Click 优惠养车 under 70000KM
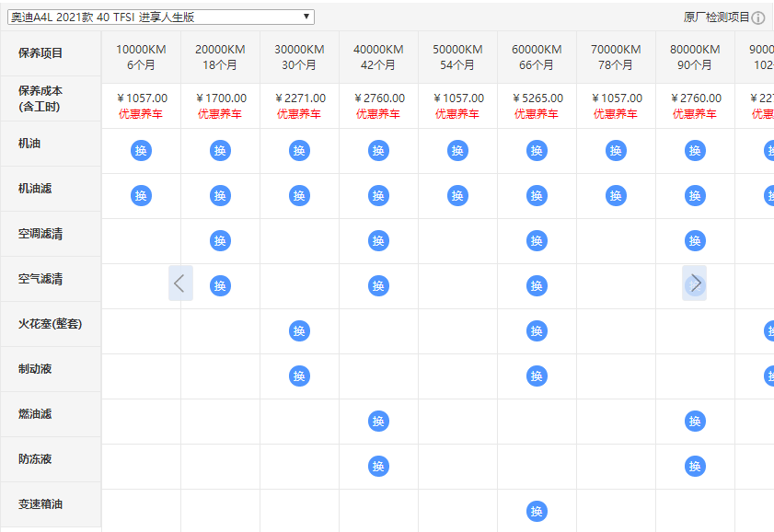Screen dimensions: 774x532 click(616, 114)
